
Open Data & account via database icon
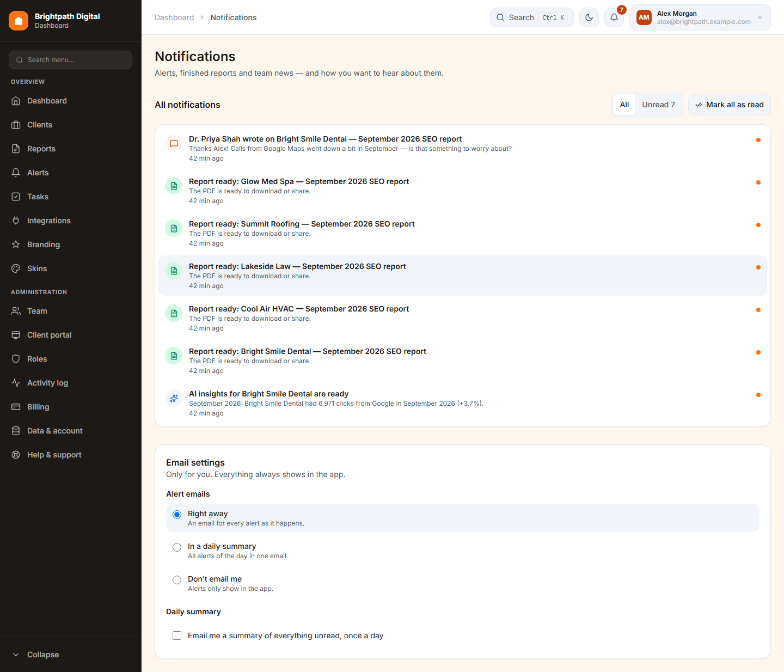coord(16,431)
